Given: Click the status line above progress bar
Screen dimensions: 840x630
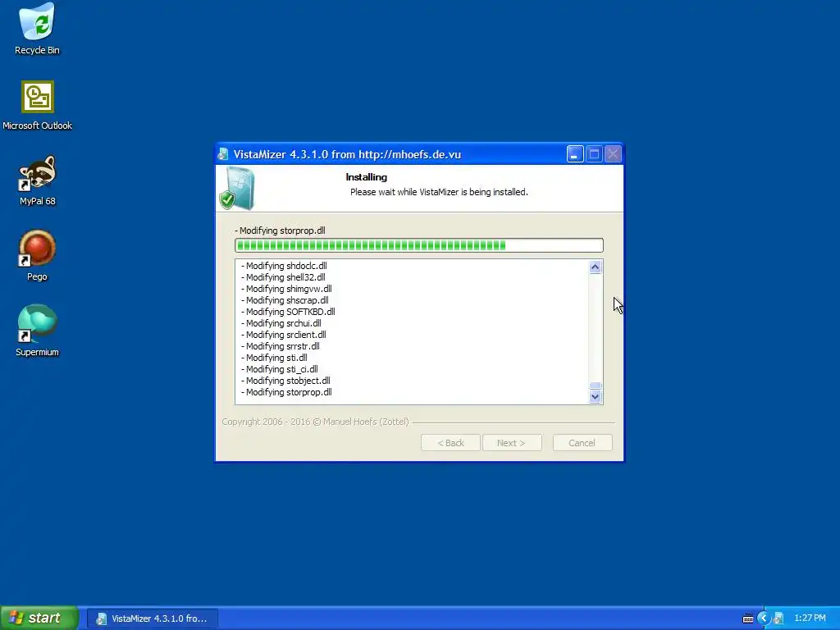Looking at the screenshot, I should (281, 231).
